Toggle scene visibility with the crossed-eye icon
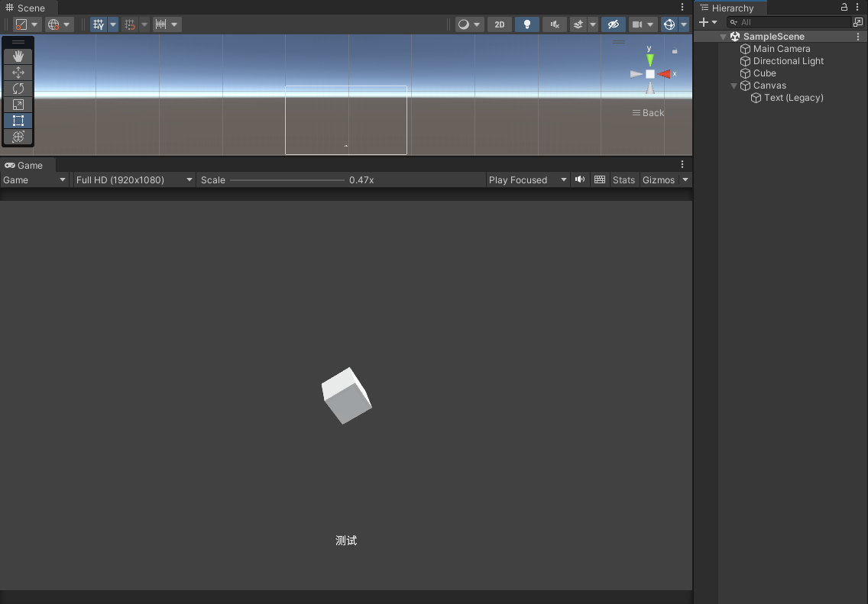Image resolution: width=868 pixels, height=604 pixels. pyautogui.click(x=613, y=24)
